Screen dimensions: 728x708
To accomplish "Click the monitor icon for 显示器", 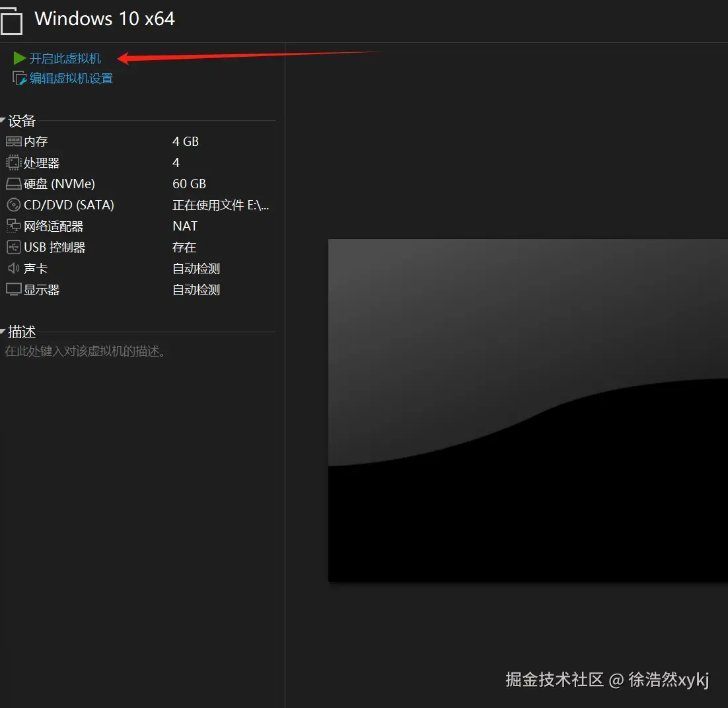I will [13, 290].
